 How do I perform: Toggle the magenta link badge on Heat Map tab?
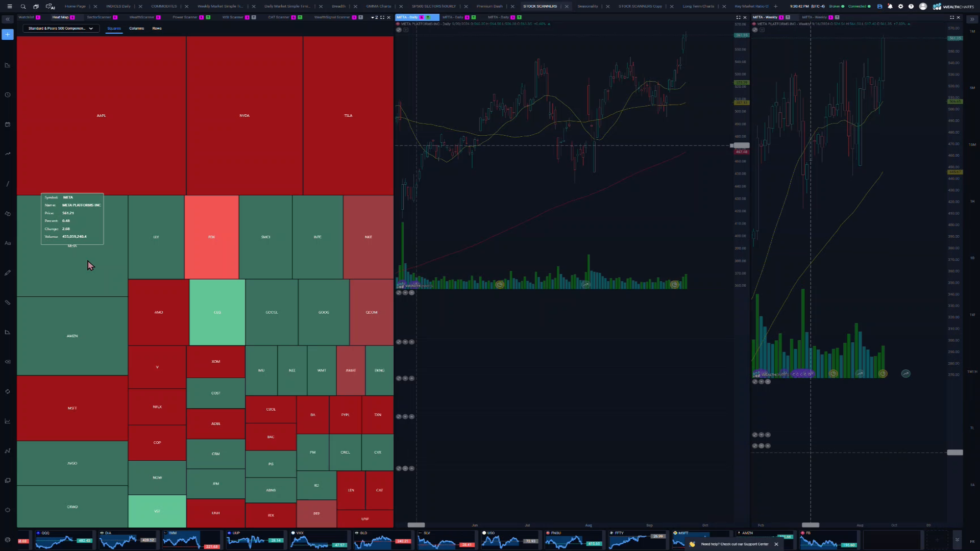(x=72, y=17)
